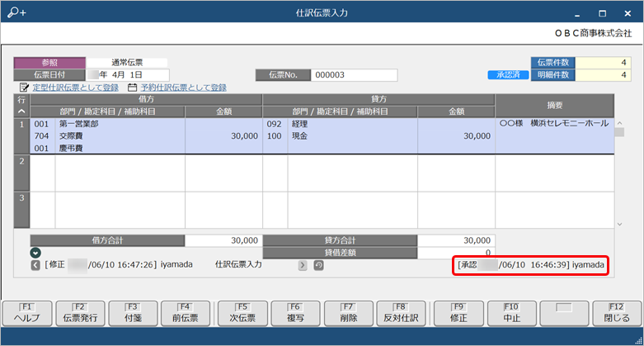
Task: Click the magnifier plus icon in title bar
Action: pyautogui.click(x=16, y=12)
